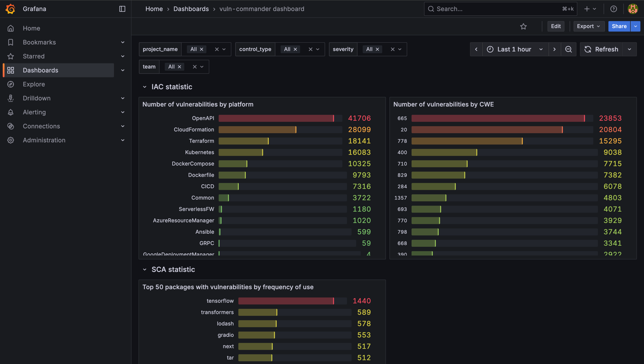Click the OpenAPI bar gauge

(x=280, y=118)
